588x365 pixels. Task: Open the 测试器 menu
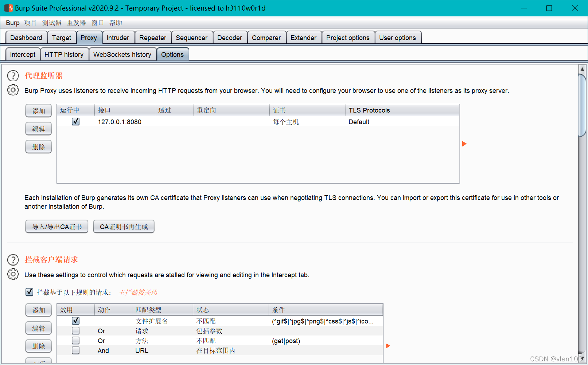51,23
